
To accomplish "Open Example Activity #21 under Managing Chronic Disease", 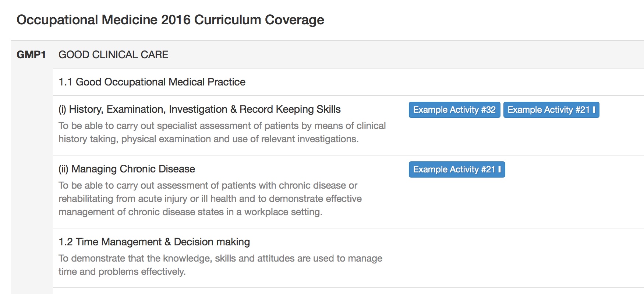I will coord(457,169).
